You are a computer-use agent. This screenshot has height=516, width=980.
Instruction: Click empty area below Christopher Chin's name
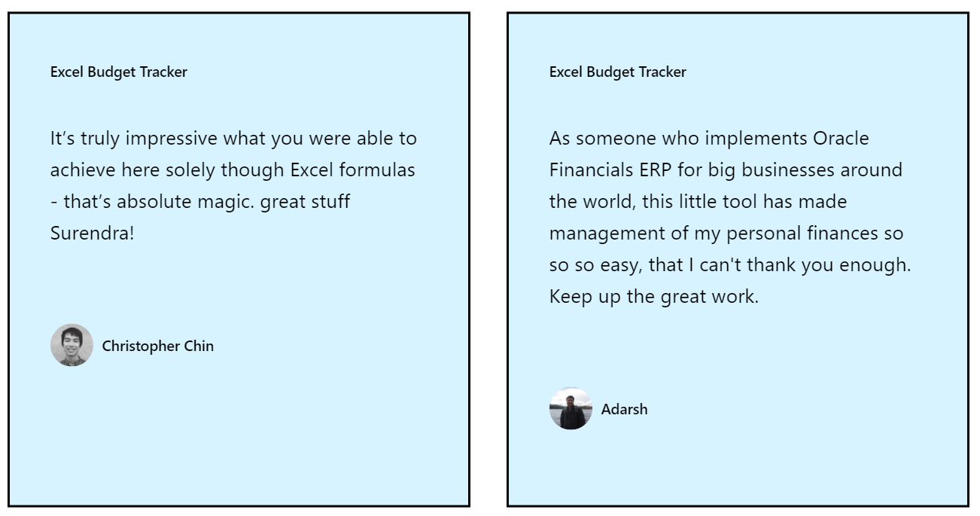coord(239,433)
